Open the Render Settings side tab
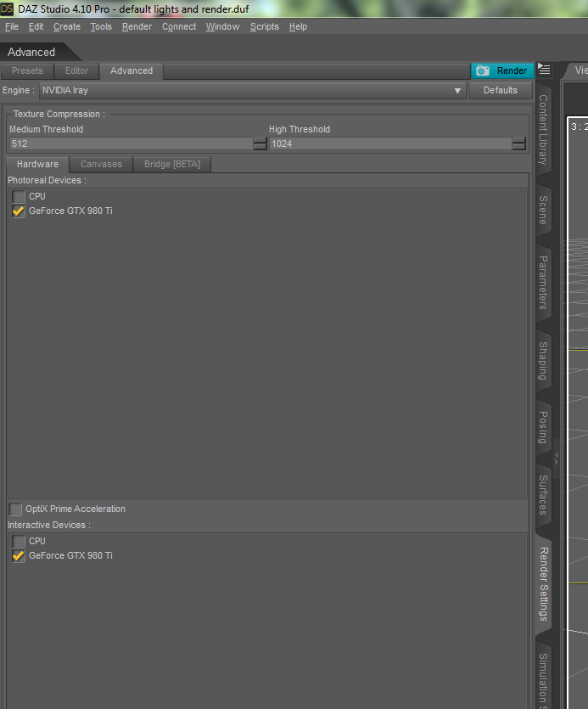Viewport: 588px width, 709px height. click(x=544, y=583)
